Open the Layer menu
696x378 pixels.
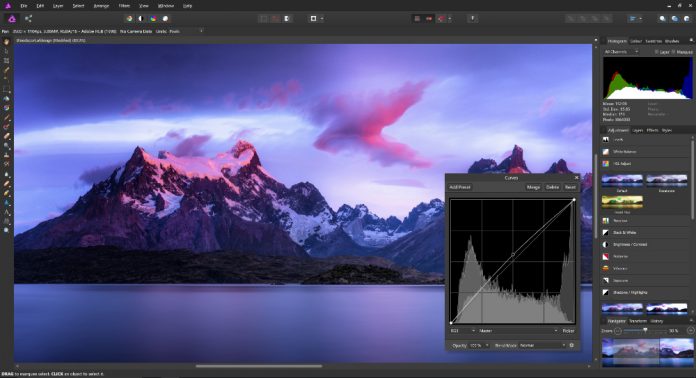tap(58, 6)
